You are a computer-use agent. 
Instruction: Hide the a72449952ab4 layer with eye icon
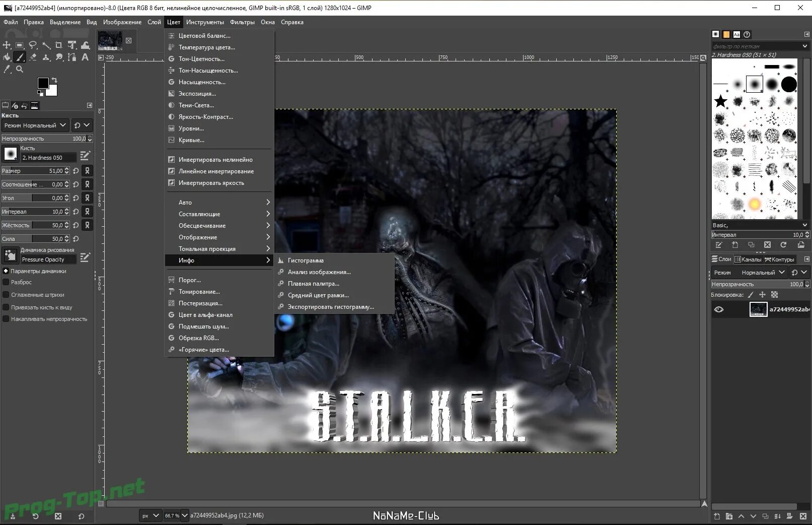719,309
